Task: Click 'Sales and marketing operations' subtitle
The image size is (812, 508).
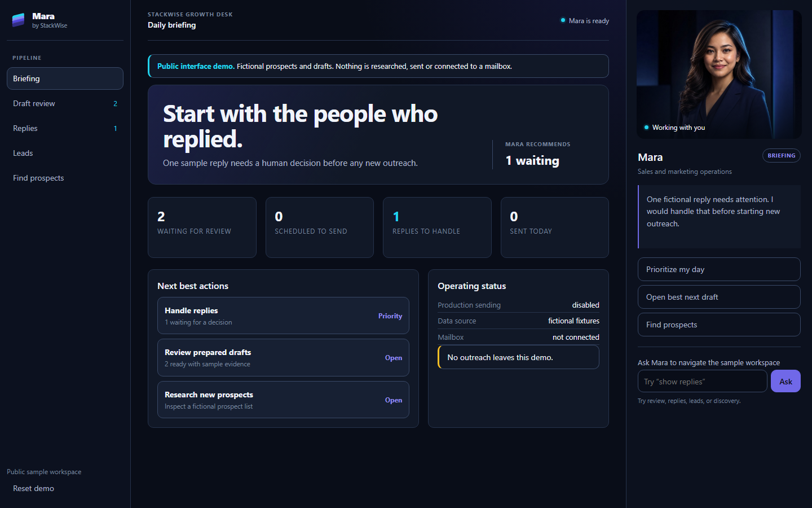Action: coord(685,172)
